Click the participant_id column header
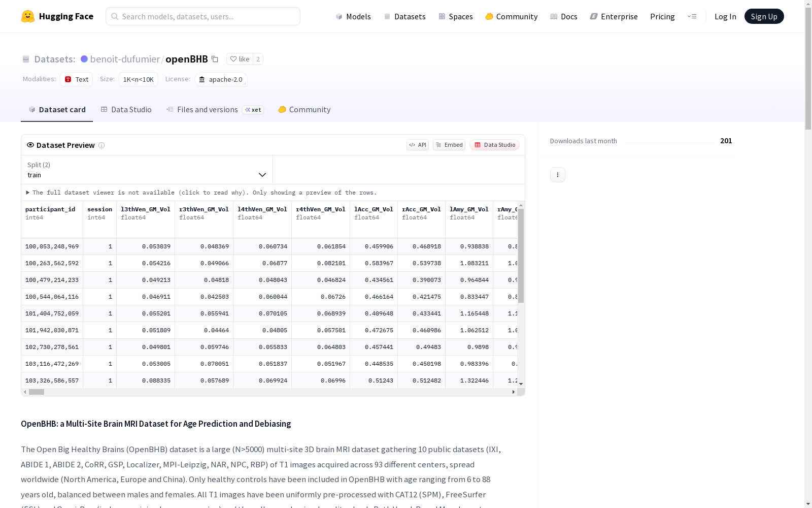Image resolution: width=812 pixels, height=508 pixels. [x=52, y=219]
